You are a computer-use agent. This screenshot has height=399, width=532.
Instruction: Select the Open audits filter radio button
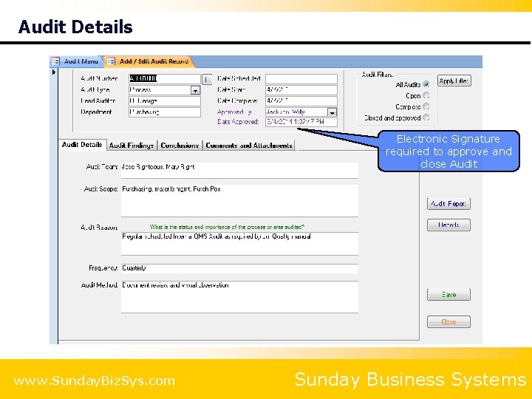426,95
